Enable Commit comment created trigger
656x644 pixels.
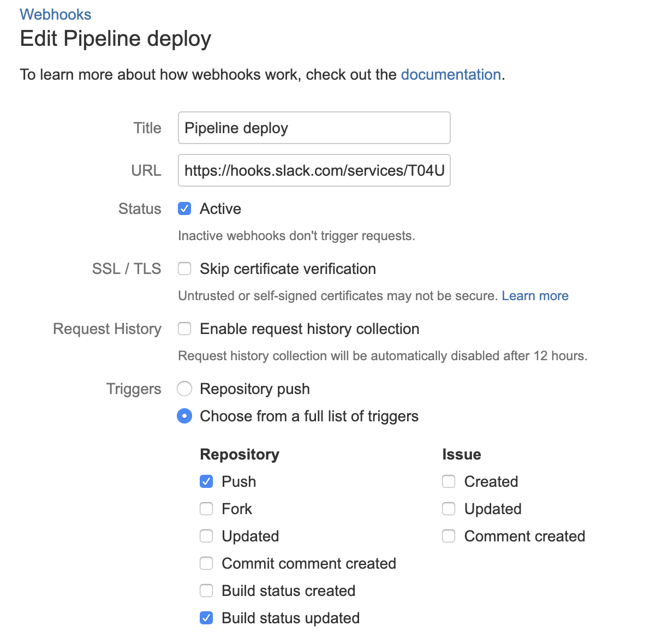coord(206,563)
